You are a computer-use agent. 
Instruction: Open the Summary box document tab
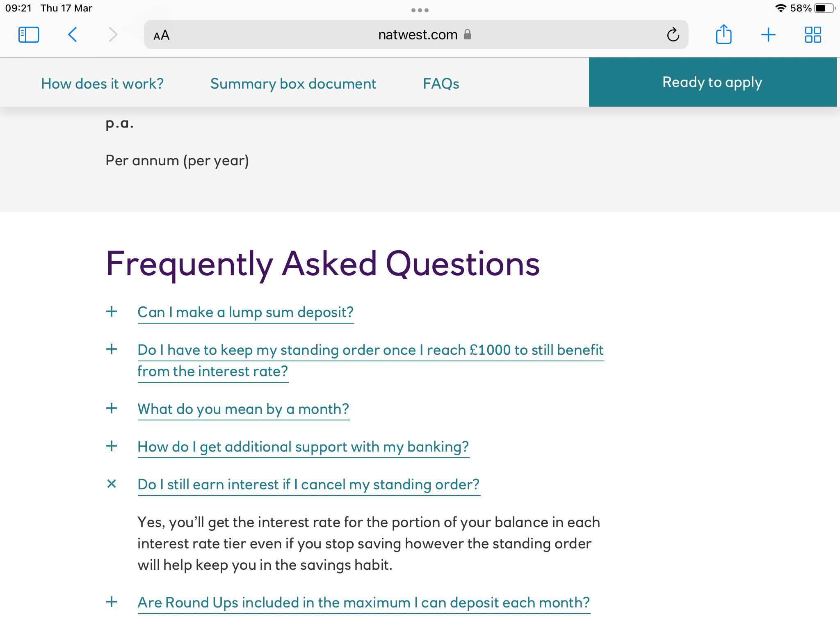tap(293, 84)
